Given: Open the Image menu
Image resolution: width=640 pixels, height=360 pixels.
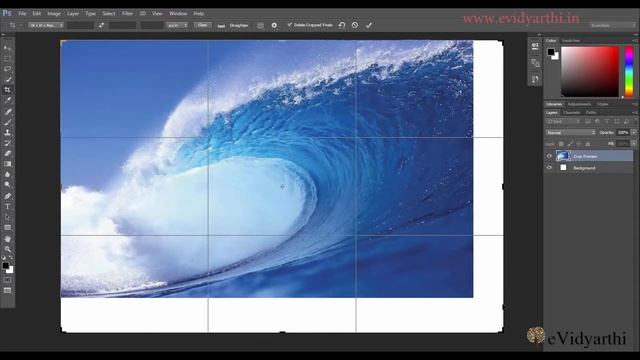Looking at the screenshot, I should [54, 13].
